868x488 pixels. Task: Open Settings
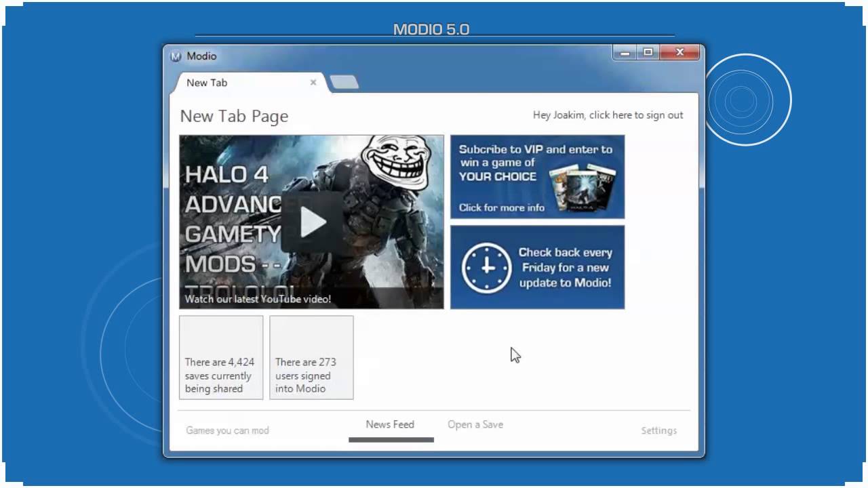(x=659, y=430)
